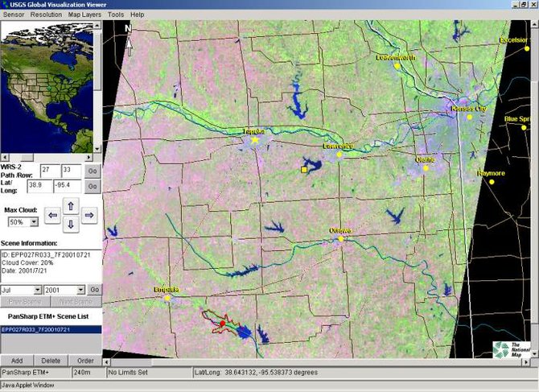Expand the Max Cloud 50% dropdown

(x=34, y=222)
